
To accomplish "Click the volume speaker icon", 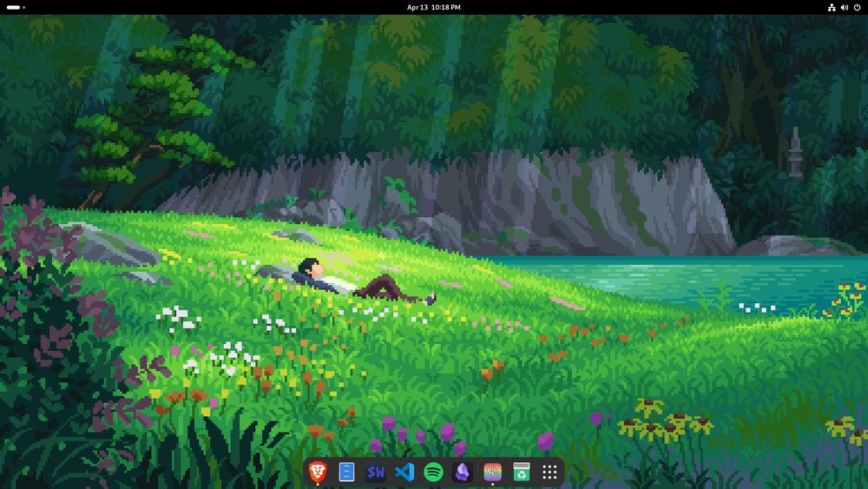I will 845,7.
